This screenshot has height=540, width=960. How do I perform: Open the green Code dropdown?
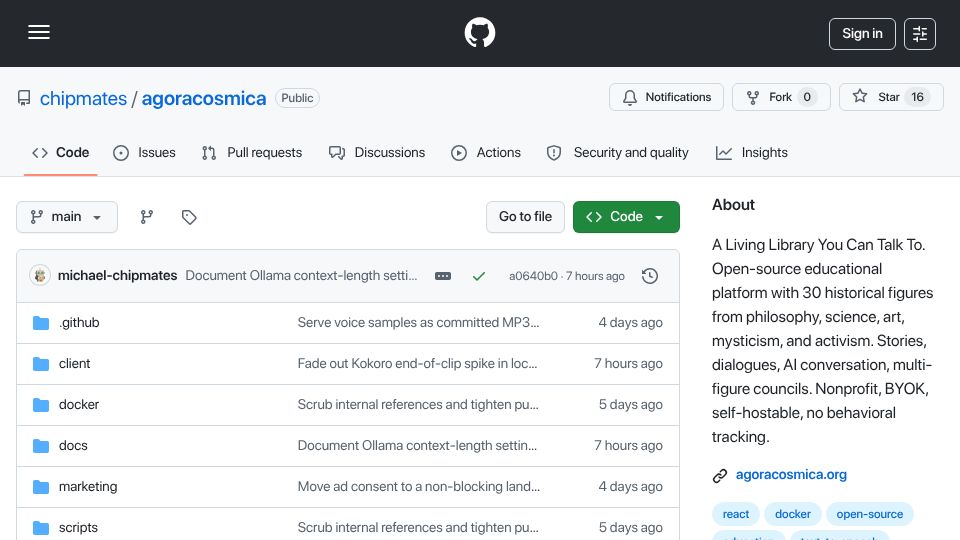point(626,217)
